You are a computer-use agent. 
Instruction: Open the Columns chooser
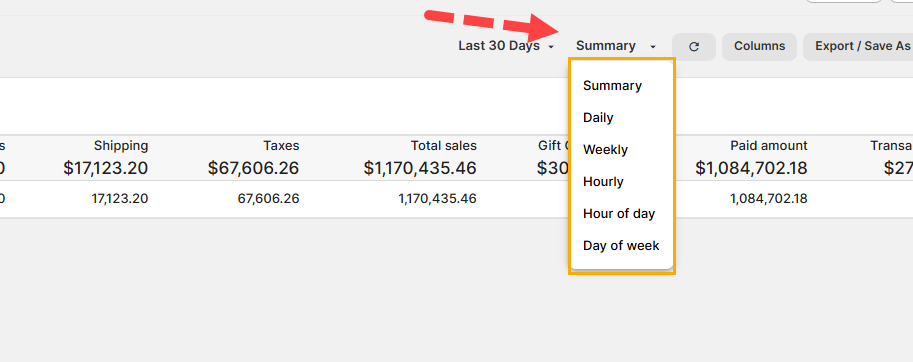coord(759,47)
